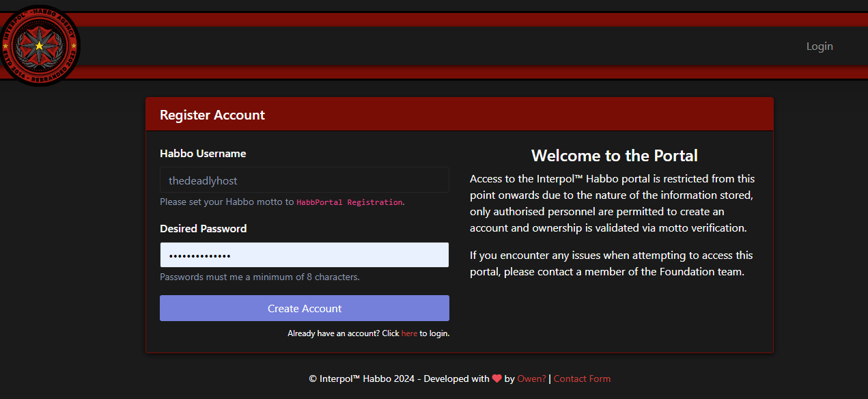The height and width of the screenshot is (399, 868).
Task: Click the Interpol Habbo agency logo
Action: tap(40, 46)
